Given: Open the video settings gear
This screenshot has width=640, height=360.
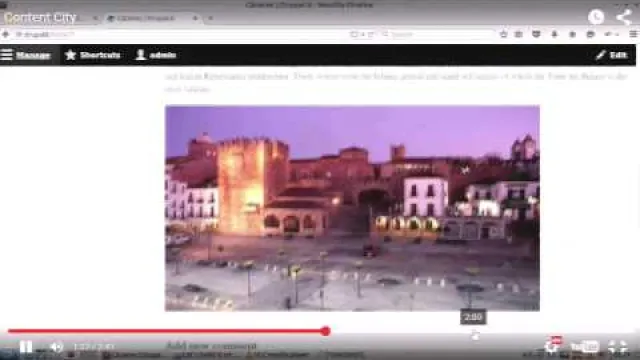Looking at the screenshot, I should [552, 346].
